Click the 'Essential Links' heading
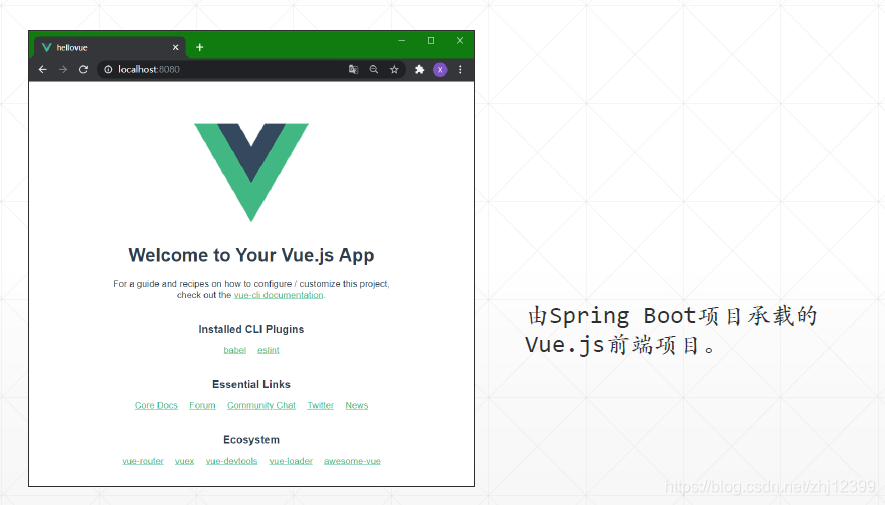The image size is (885, 505). tap(251, 384)
